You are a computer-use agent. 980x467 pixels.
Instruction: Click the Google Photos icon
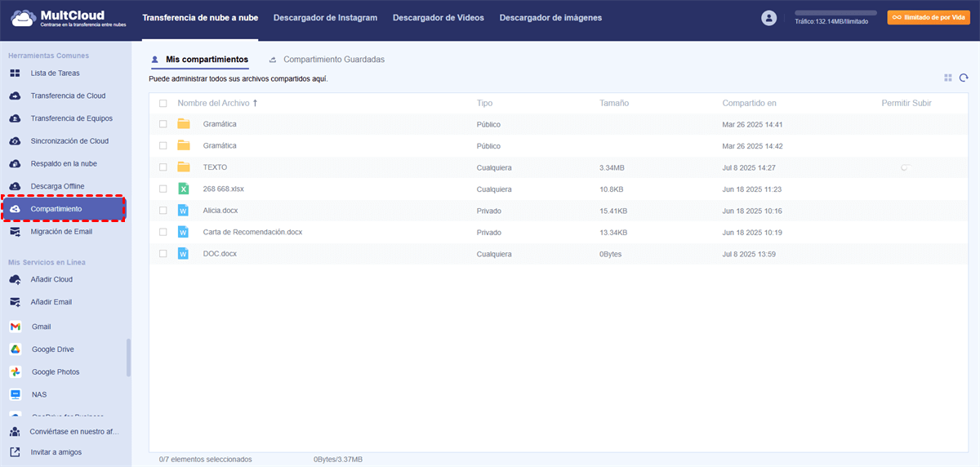pyautogui.click(x=15, y=371)
